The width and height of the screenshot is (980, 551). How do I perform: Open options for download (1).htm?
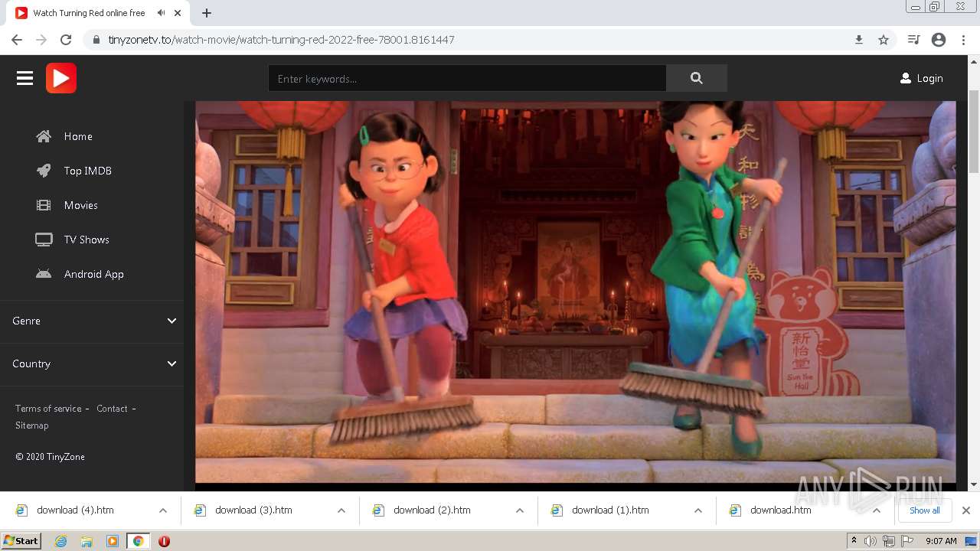click(x=698, y=510)
